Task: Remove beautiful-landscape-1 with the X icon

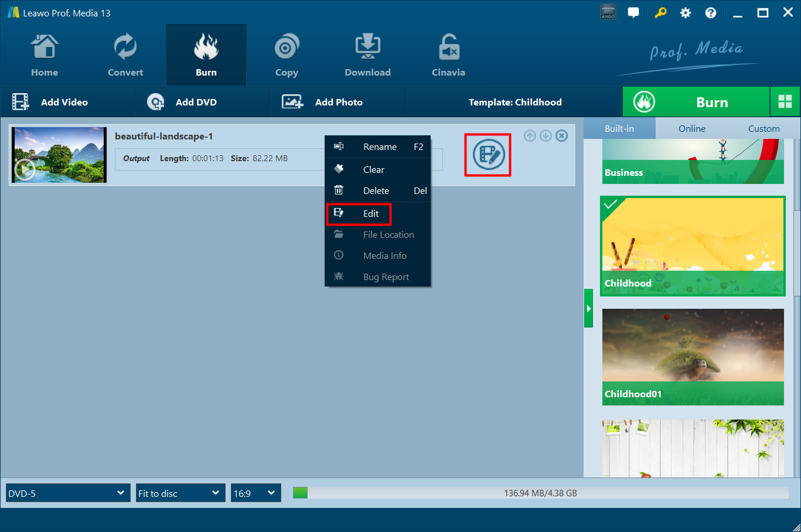Action: (x=561, y=136)
